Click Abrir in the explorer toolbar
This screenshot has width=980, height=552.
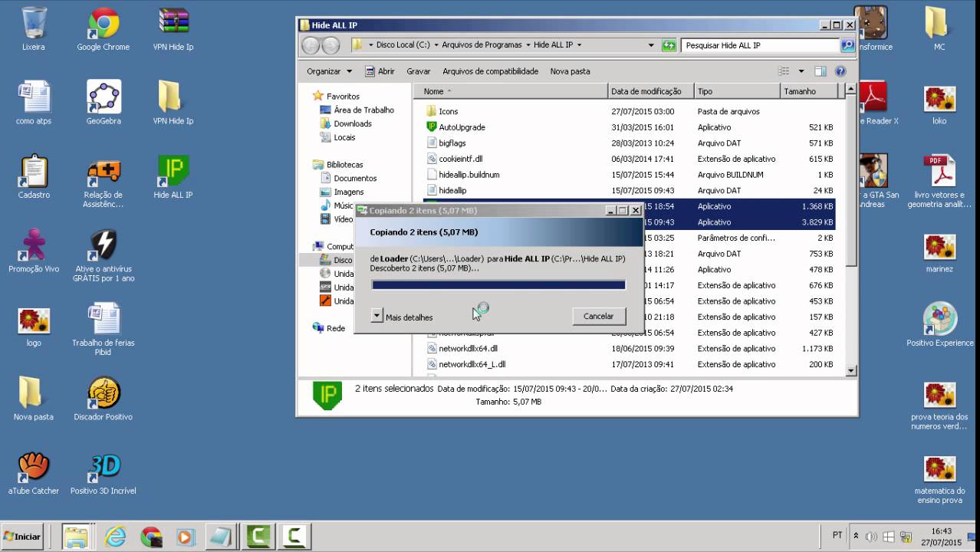(x=380, y=71)
